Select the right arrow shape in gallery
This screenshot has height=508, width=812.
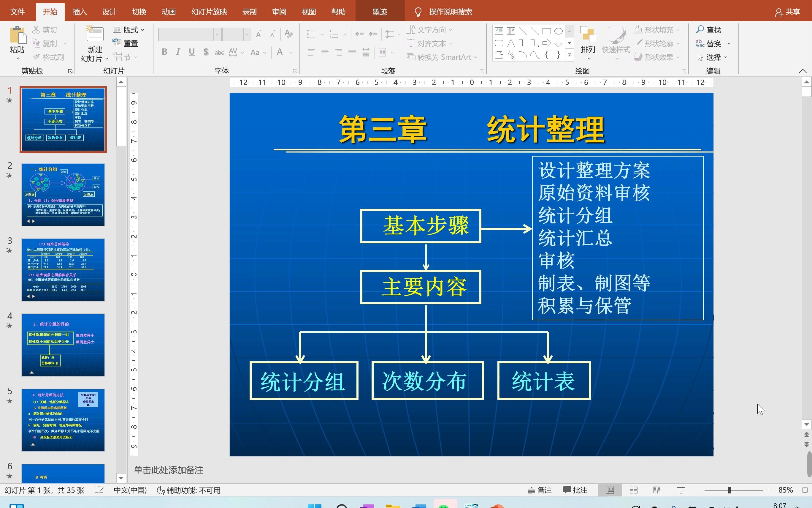[x=547, y=43]
